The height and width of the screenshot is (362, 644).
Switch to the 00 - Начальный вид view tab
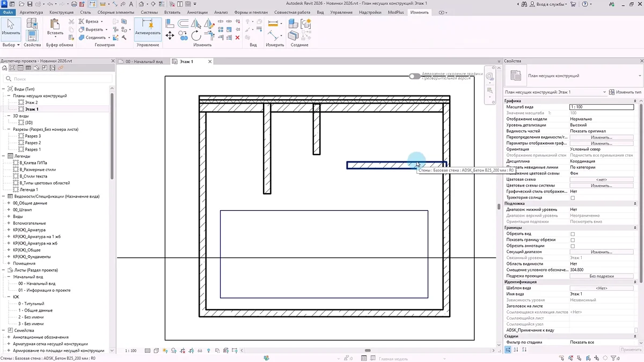143,62
